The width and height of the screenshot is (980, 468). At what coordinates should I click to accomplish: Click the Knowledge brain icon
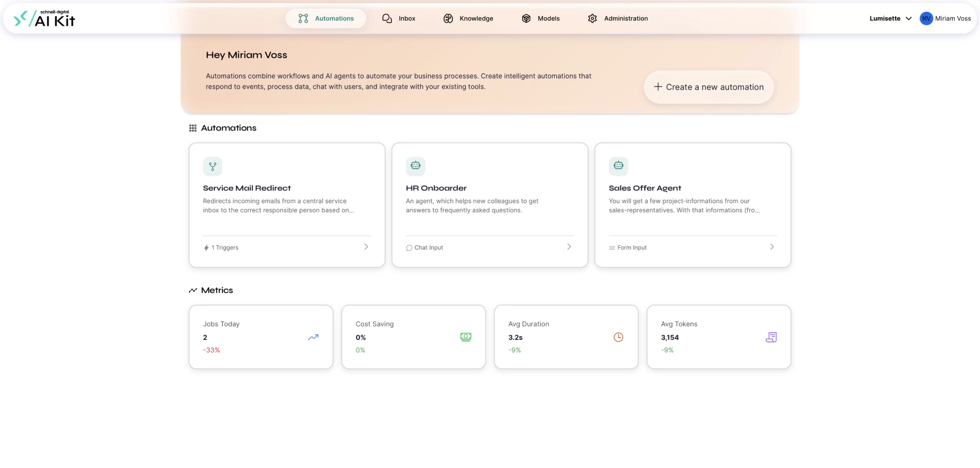[448, 18]
